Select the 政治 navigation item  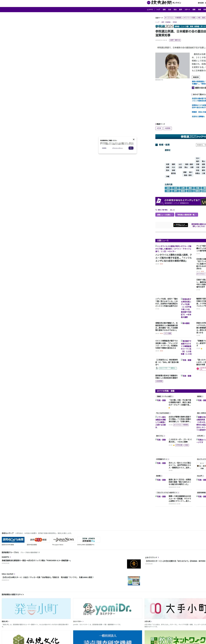point(175,10)
